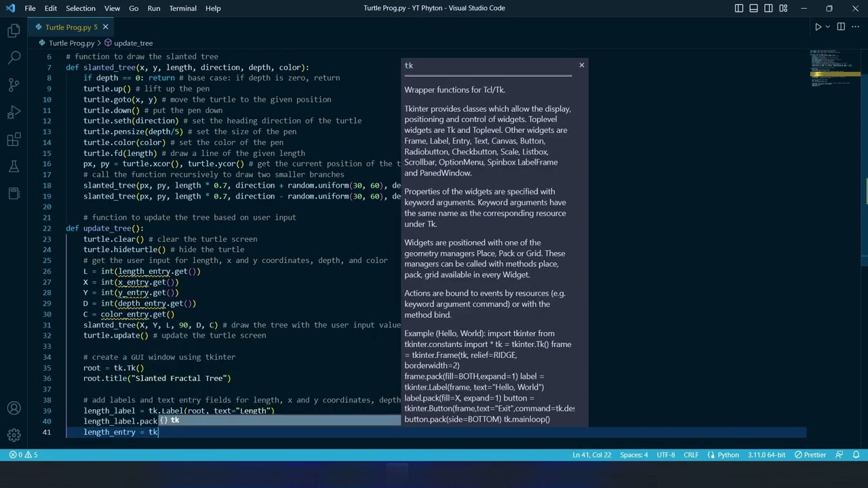Open the Source Control view

coord(14,85)
